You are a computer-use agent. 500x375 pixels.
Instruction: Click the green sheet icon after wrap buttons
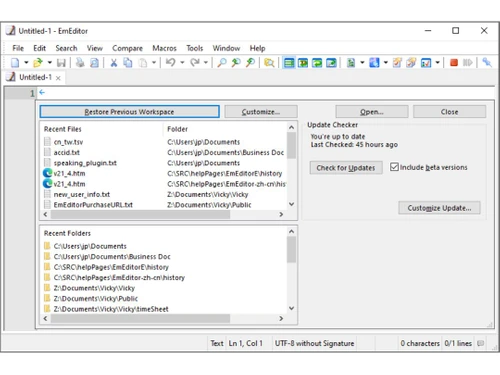pyautogui.click(x=351, y=63)
